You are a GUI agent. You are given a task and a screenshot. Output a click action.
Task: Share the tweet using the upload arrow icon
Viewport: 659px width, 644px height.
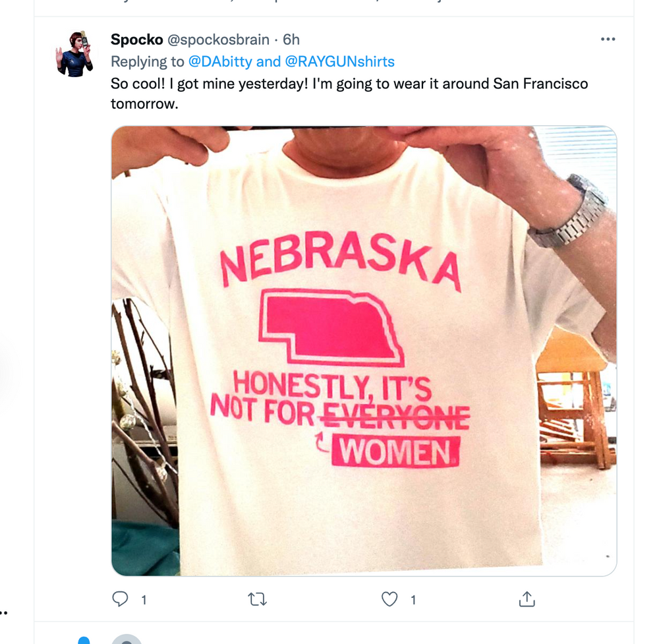[527, 599]
